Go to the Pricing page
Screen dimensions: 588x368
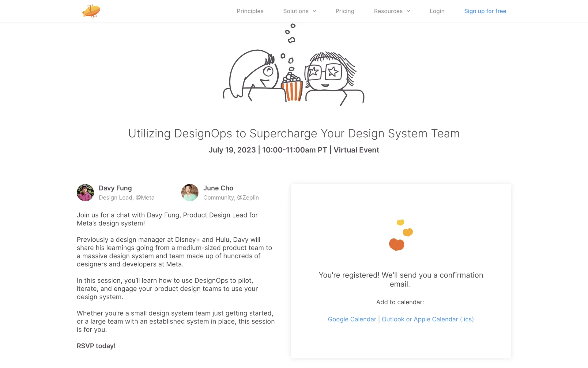point(345,11)
